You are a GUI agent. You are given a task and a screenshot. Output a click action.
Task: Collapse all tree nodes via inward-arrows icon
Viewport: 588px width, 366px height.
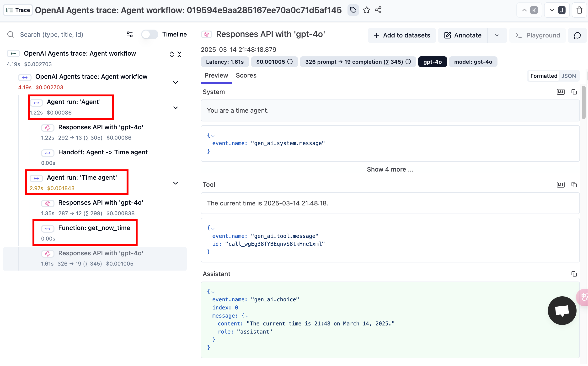179,54
